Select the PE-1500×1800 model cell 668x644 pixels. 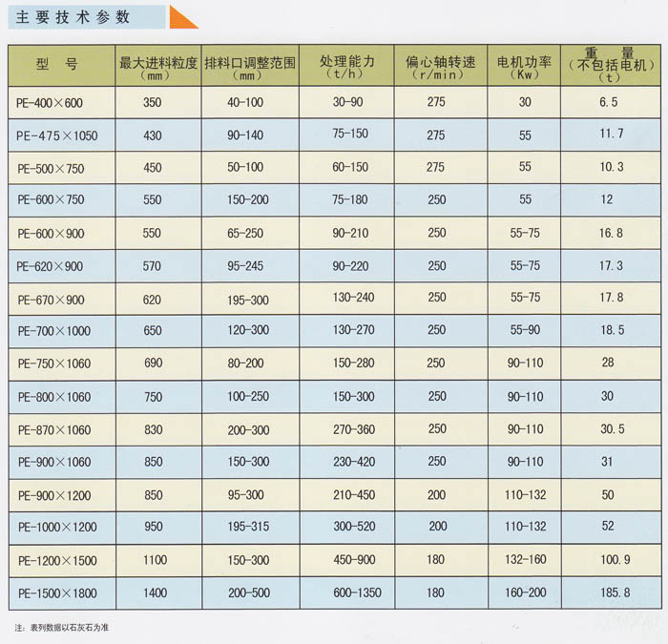point(57,592)
